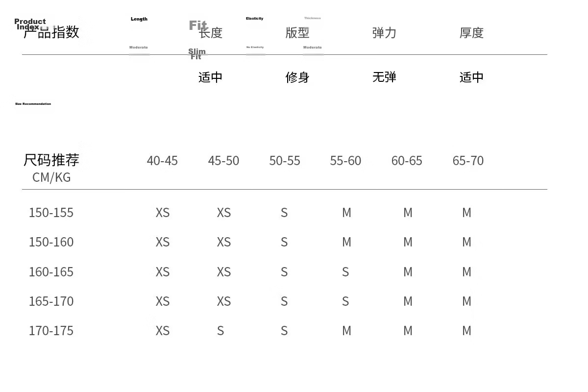Select the 55-60 weight column header

click(345, 161)
